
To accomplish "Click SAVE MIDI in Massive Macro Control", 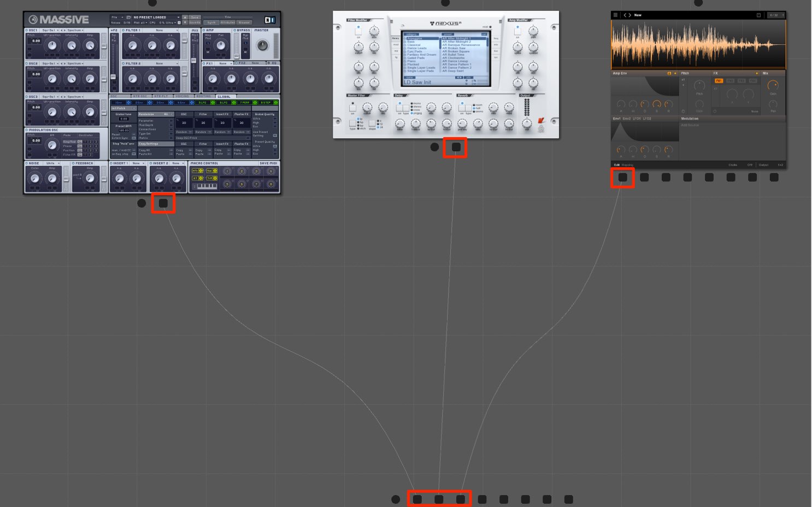I will pos(268,163).
